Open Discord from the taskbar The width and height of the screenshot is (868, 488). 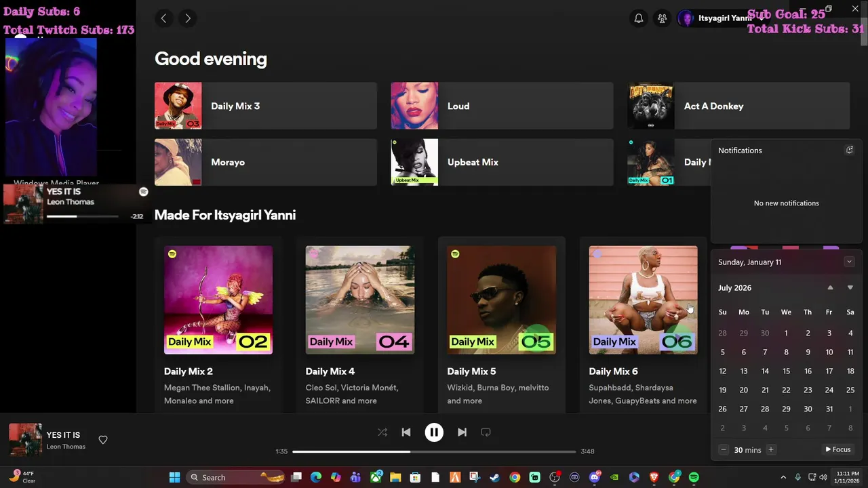pos(595,477)
